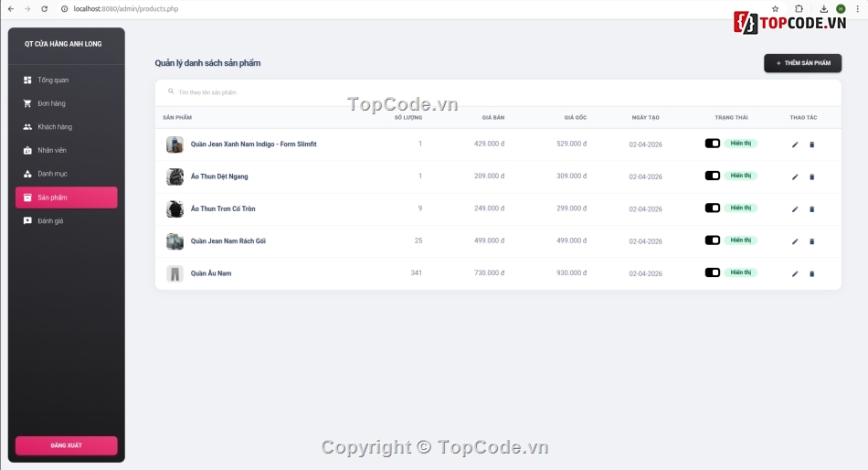Open Danh mục menu item
Viewport: 868px width, 470px height.
click(x=67, y=174)
